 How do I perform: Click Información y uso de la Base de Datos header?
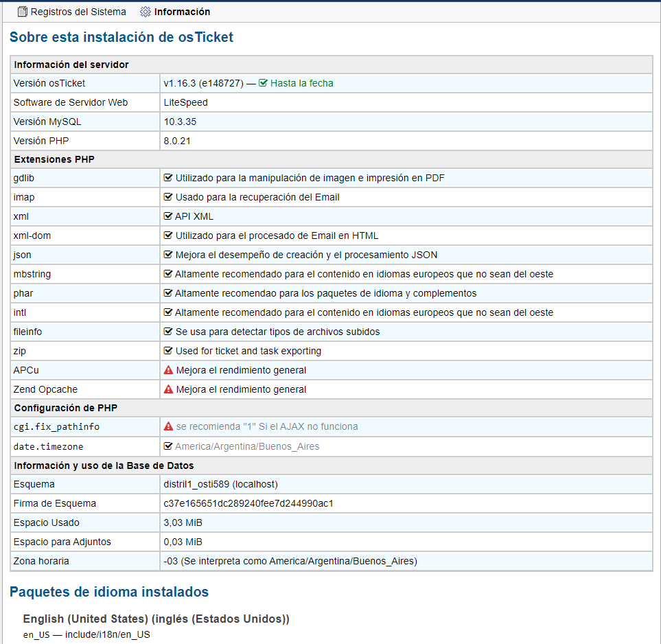coord(104,465)
